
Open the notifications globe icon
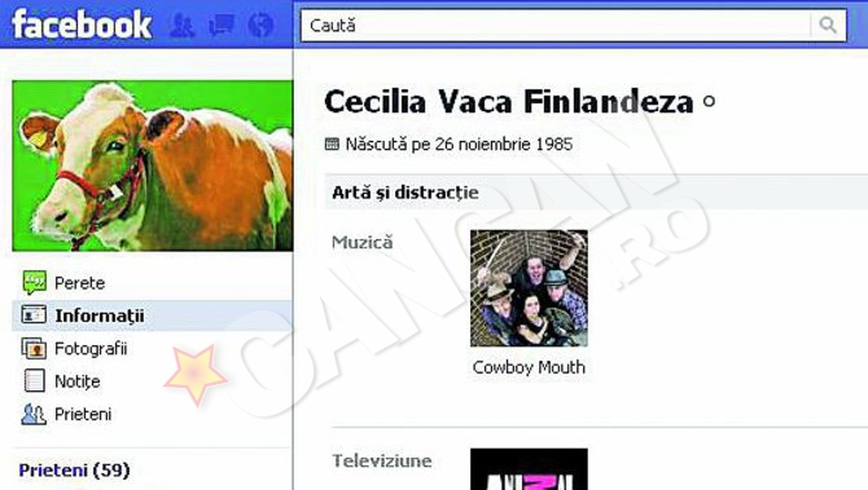click(x=261, y=25)
